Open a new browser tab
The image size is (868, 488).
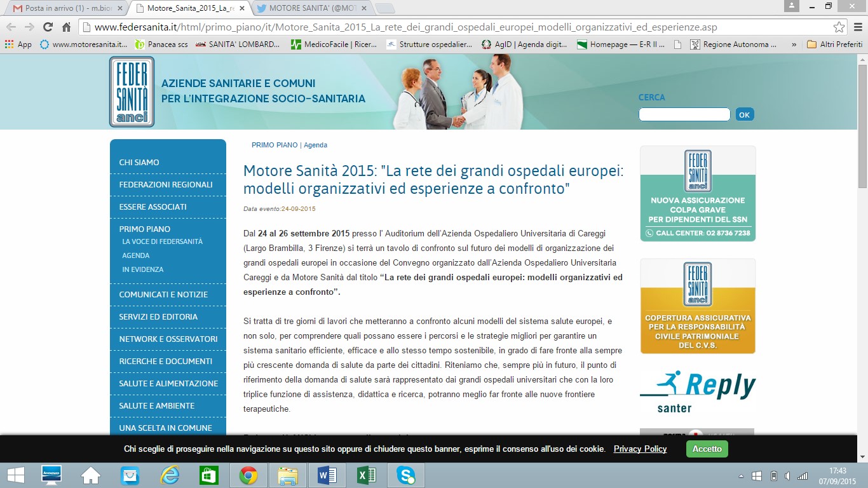[385, 8]
